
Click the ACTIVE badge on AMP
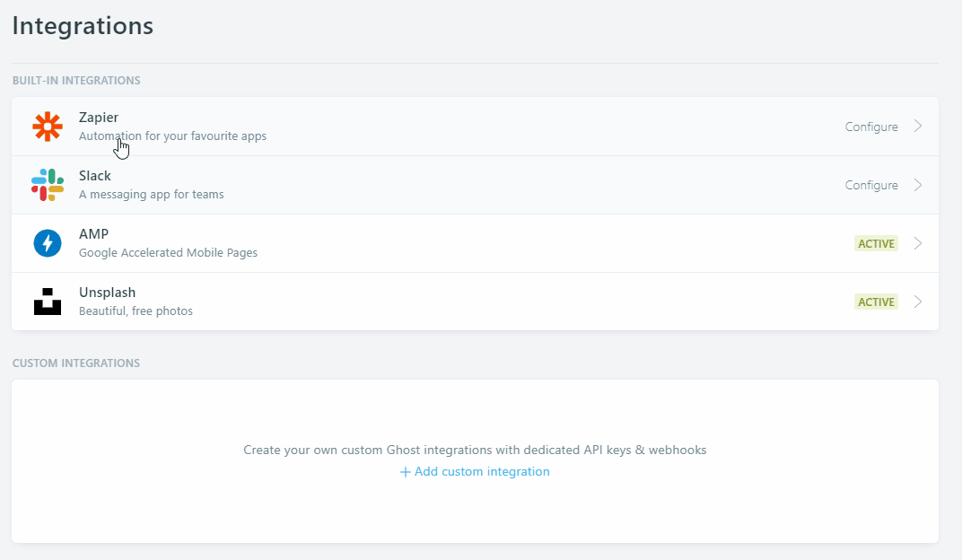(x=876, y=242)
